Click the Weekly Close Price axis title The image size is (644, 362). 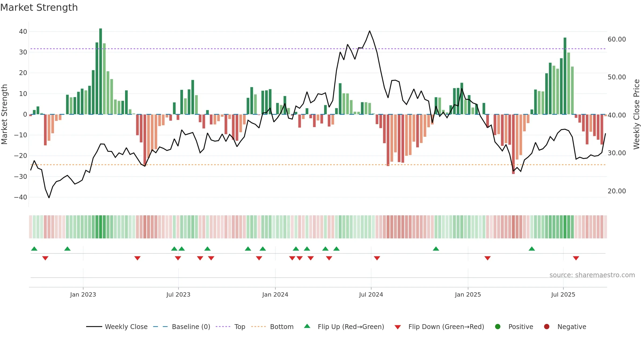[x=636, y=114]
